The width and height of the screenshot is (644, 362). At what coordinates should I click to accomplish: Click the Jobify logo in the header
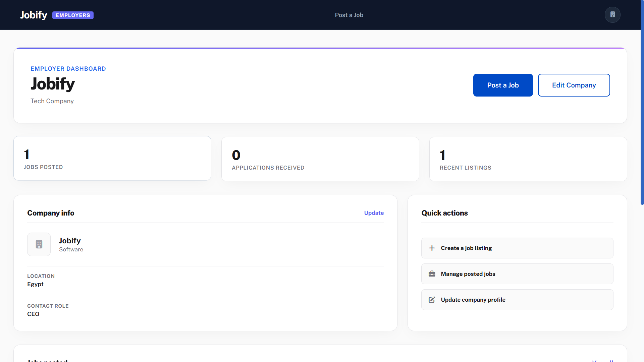34,15
